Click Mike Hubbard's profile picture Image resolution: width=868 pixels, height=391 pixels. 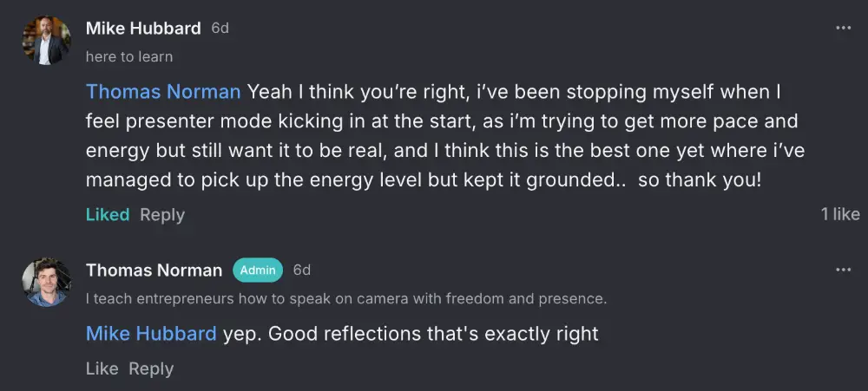[x=47, y=41]
